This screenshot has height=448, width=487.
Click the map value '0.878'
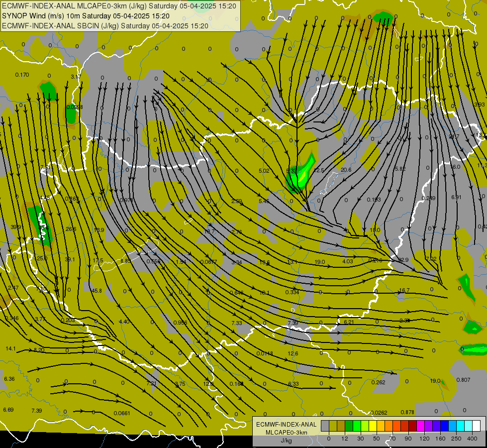tap(407, 413)
